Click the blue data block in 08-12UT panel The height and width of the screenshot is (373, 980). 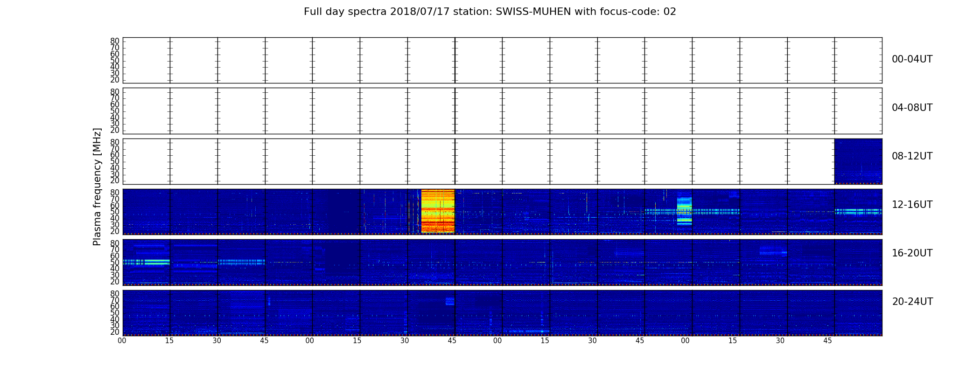point(858,161)
